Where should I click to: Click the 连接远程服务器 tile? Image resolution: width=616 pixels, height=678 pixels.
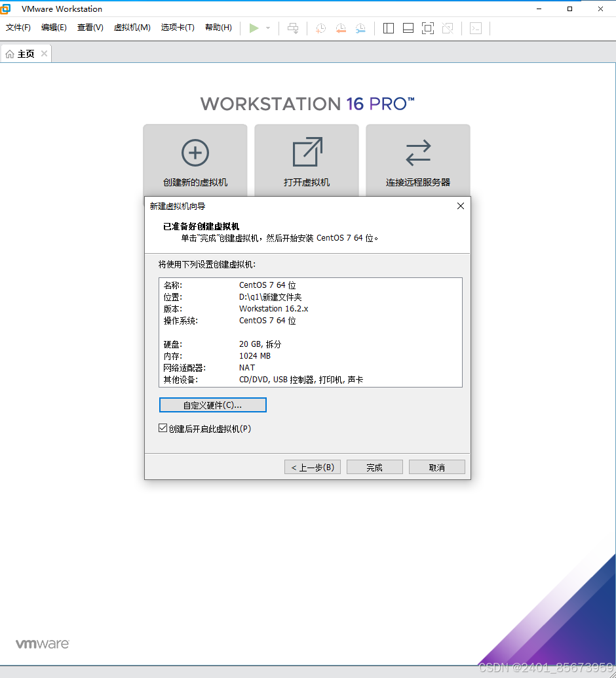click(418, 161)
